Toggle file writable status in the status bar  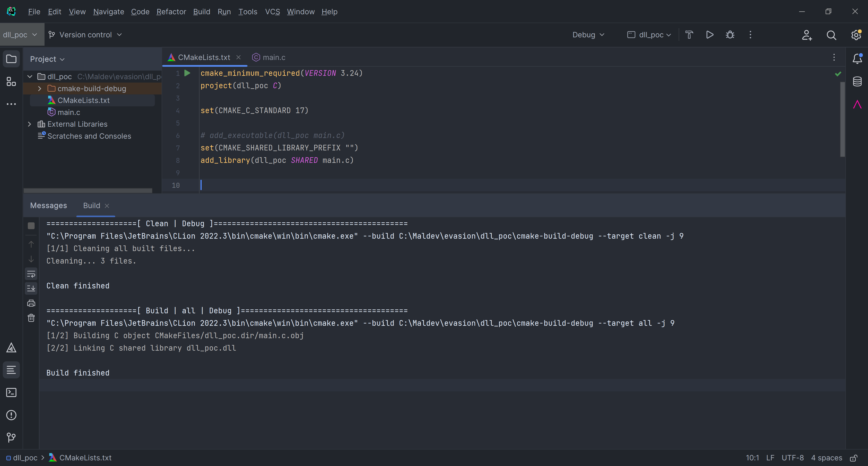tap(854, 458)
